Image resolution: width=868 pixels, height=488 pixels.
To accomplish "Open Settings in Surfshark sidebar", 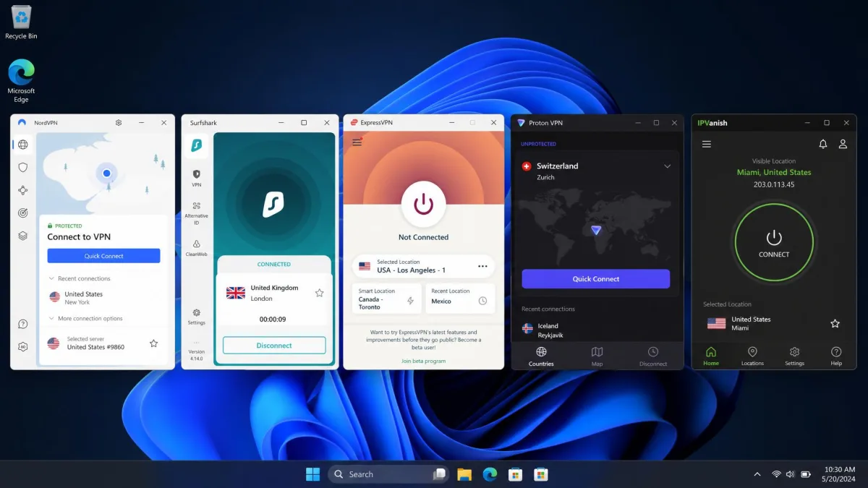I will coord(196,316).
